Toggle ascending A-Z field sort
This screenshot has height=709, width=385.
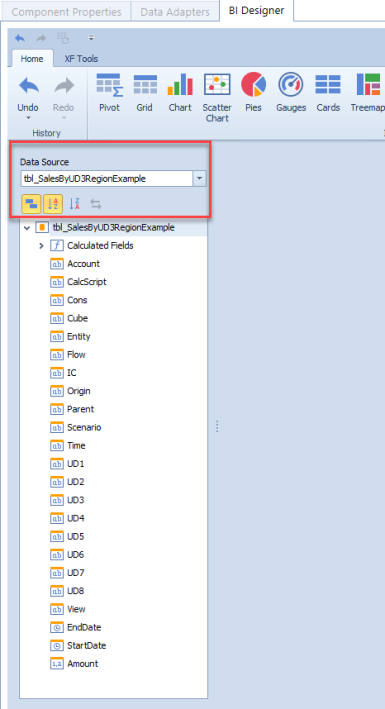coord(53,204)
